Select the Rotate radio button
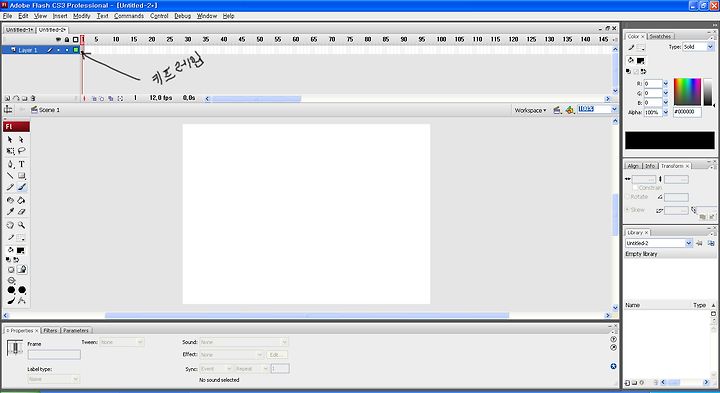This screenshot has height=393, width=720. (x=628, y=196)
